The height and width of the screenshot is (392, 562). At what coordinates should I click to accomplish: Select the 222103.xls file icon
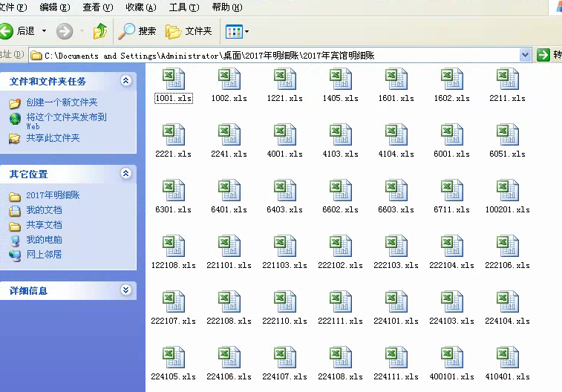tap(396, 246)
